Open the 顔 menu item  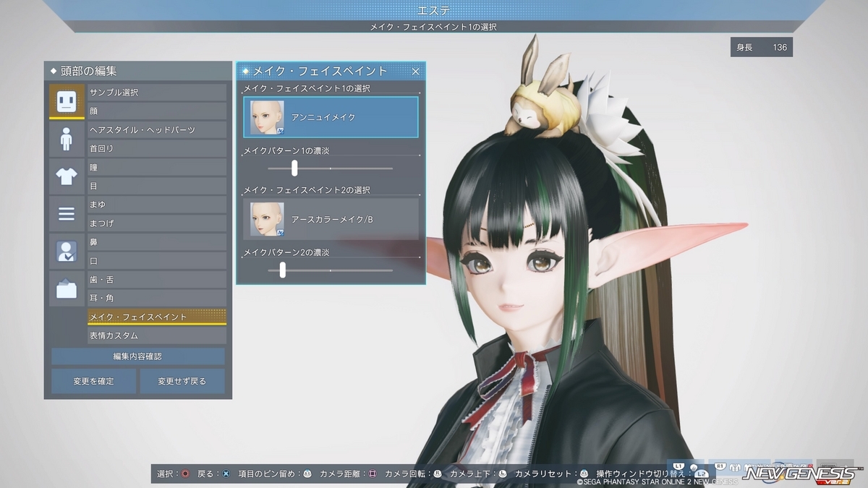157,111
